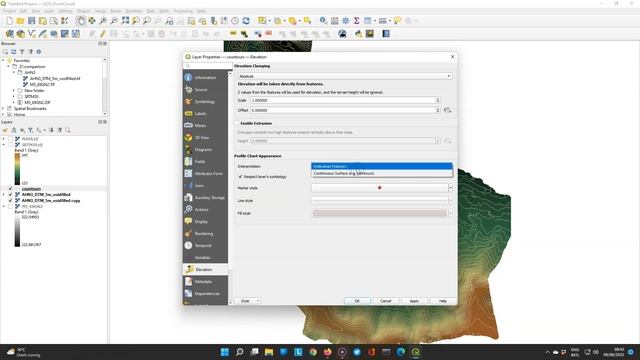
Task: Switch to the Information tab
Action: tap(205, 78)
